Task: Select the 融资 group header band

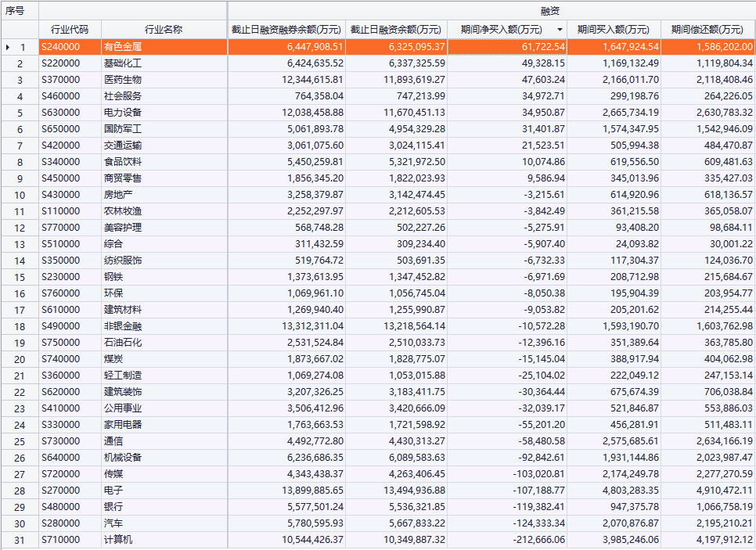Action: tap(491, 11)
